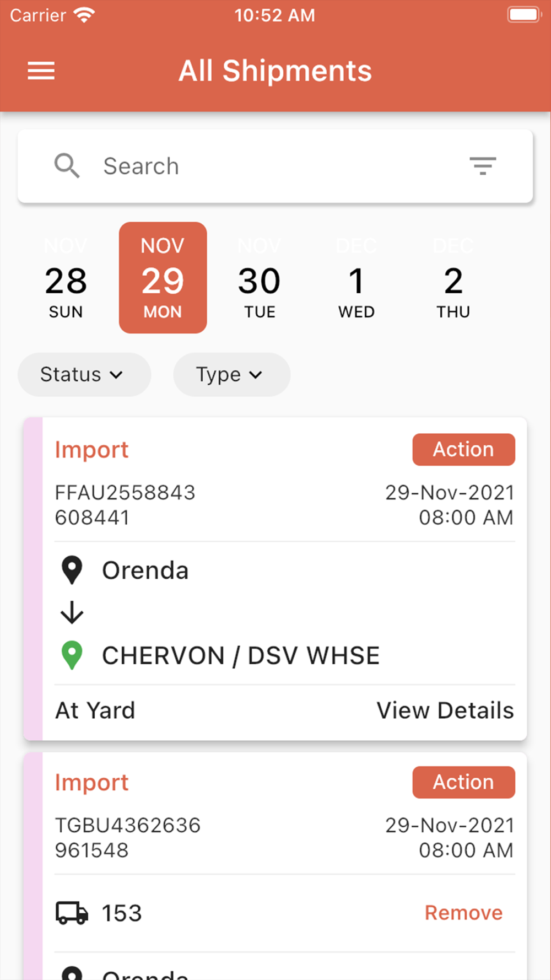Tap the green CHERVON destination pin
Viewport: 551px width, 980px height.
coord(72,655)
